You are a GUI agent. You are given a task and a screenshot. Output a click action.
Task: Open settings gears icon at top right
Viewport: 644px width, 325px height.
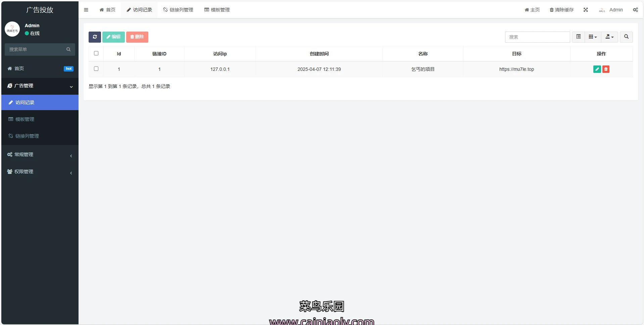(635, 10)
